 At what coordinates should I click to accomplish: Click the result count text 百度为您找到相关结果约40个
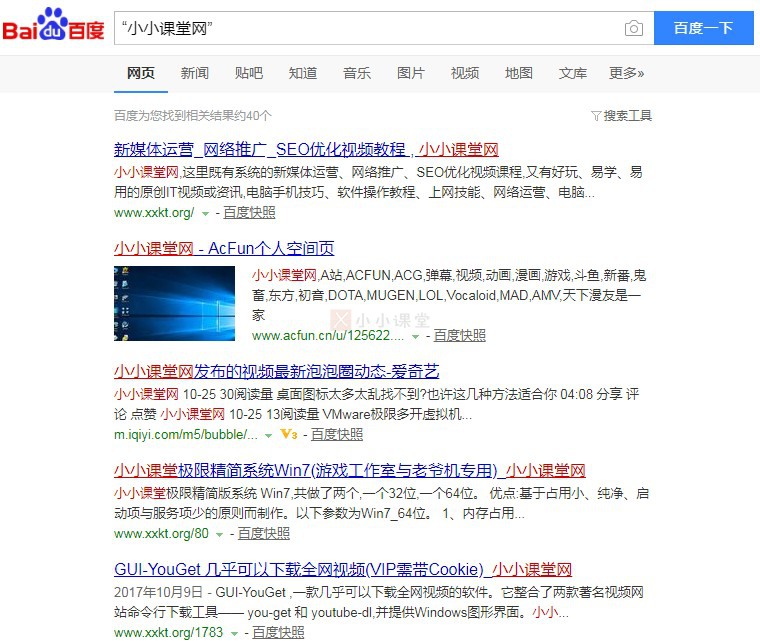pyautogui.click(x=193, y=115)
